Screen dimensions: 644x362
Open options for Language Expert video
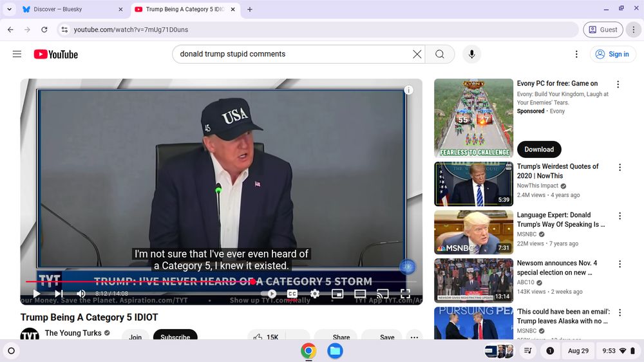620,216
